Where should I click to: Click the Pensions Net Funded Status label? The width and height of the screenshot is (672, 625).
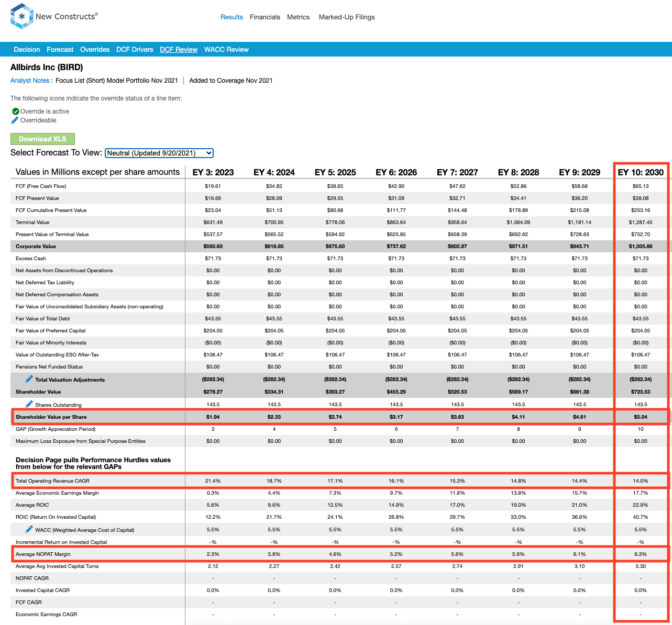point(49,367)
